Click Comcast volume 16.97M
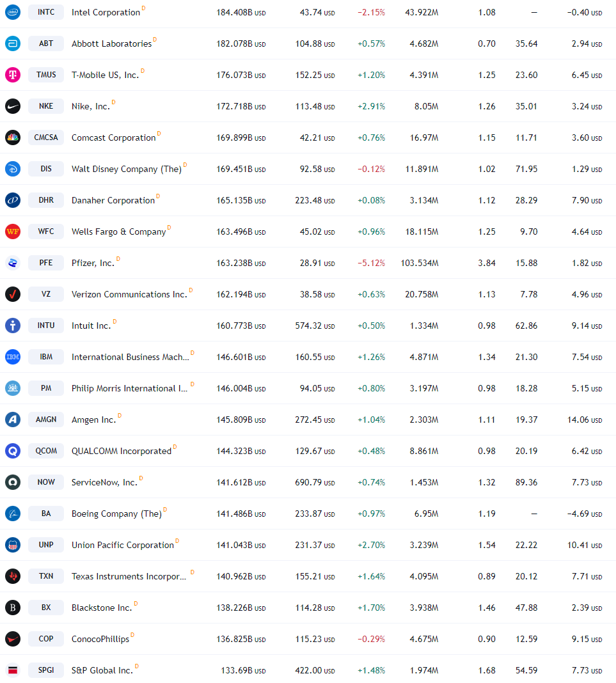This screenshot has height=683, width=616. [424, 137]
